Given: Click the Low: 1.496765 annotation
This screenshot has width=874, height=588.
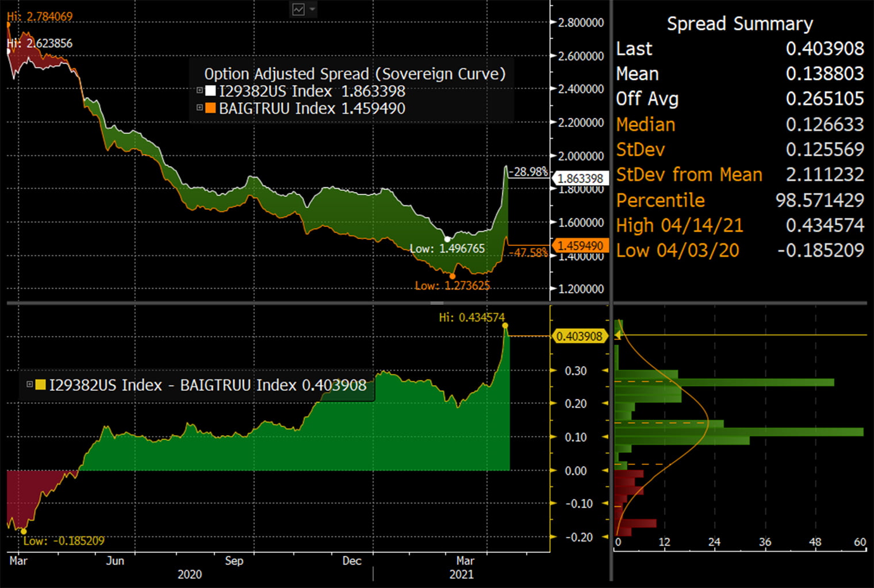Looking at the screenshot, I should 447,249.
